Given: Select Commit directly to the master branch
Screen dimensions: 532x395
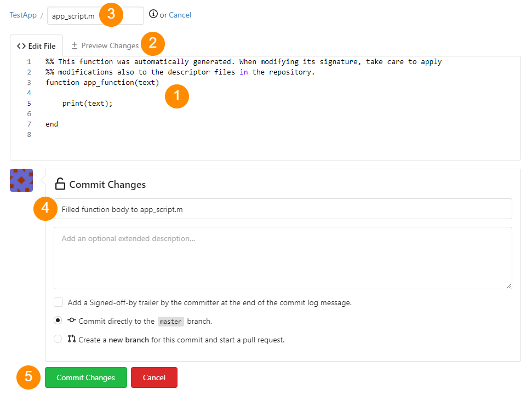Looking at the screenshot, I should 58,321.
